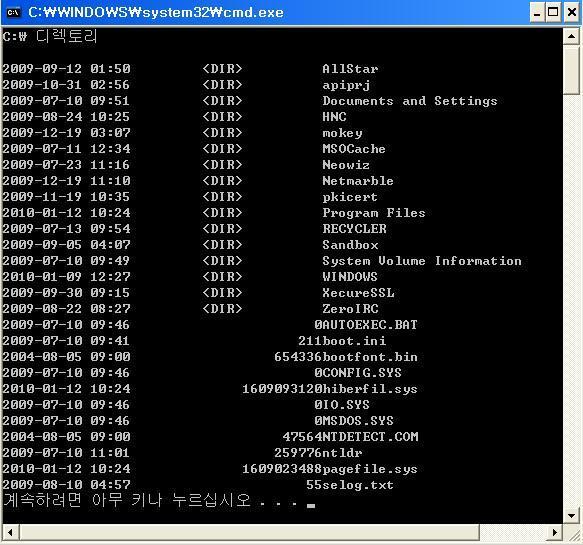The width and height of the screenshot is (583, 545).
Task: Click the horizontal scrollbar right arrow
Action: click(x=554, y=532)
